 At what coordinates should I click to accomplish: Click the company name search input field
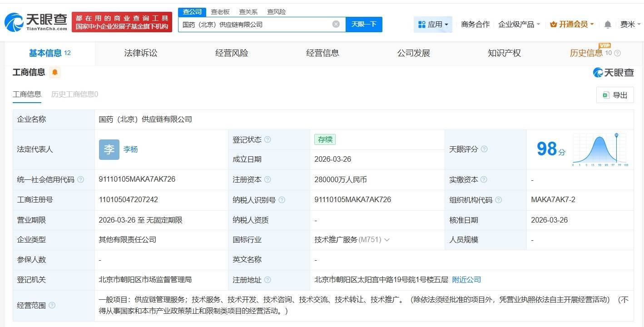pyautogui.click(x=254, y=25)
